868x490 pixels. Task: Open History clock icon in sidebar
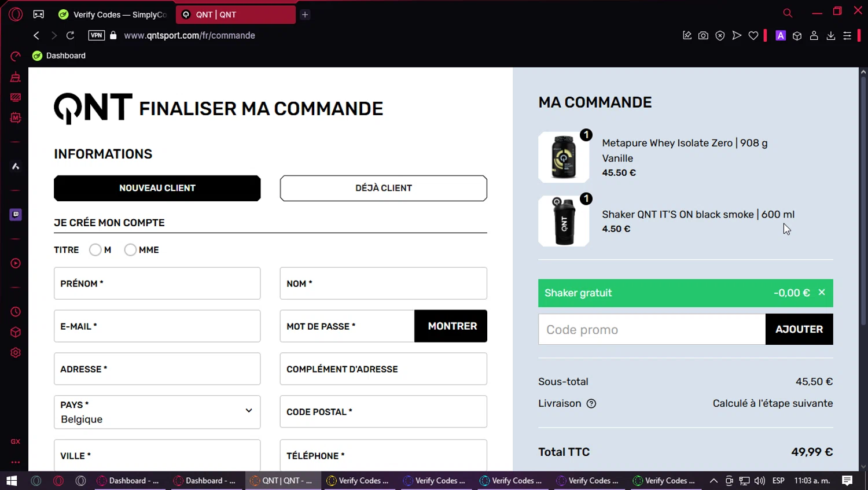coord(16,312)
